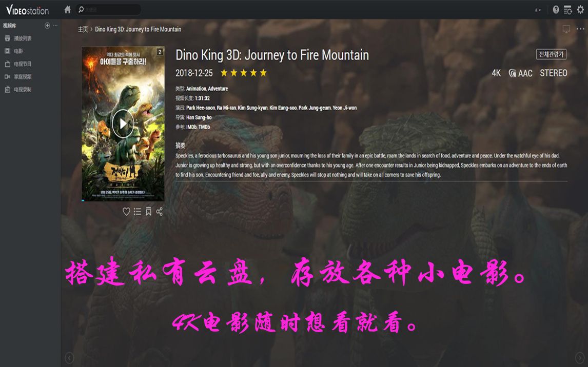
Task: Open the help question mark icon
Action: tap(556, 10)
